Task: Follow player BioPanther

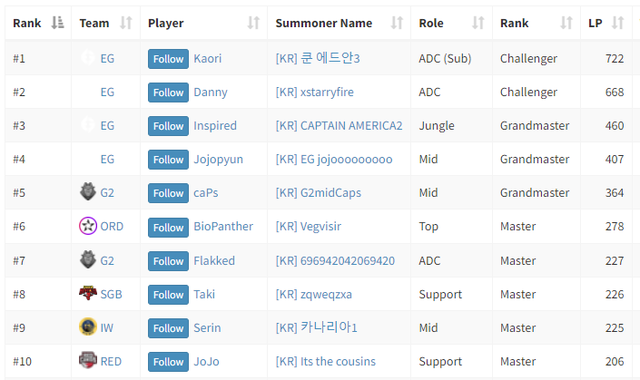Action: click(168, 227)
